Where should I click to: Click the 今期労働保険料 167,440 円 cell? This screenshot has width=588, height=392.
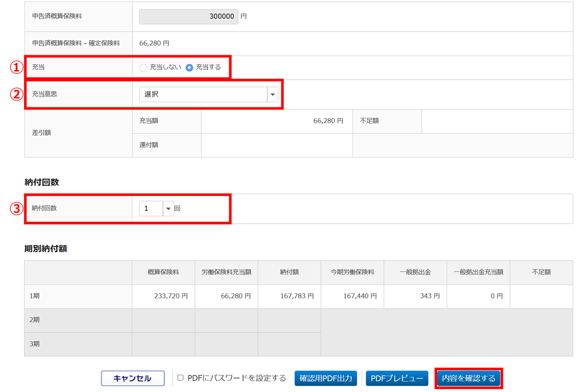tap(352, 296)
